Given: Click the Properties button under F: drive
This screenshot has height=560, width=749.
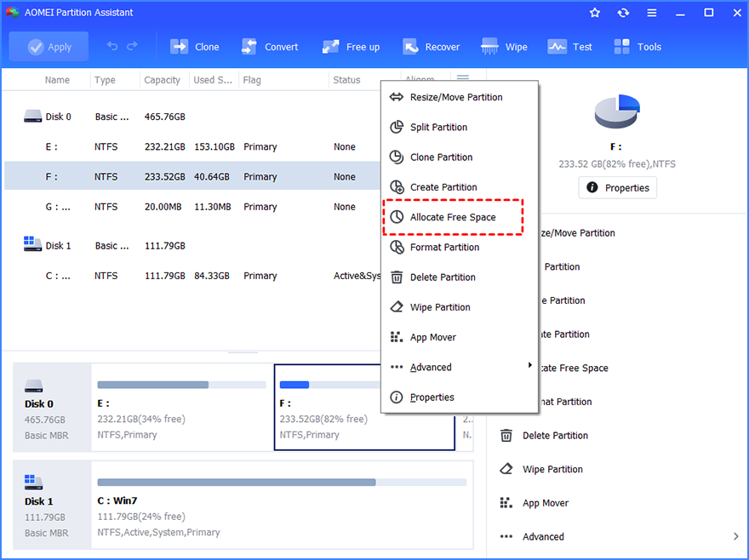Looking at the screenshot, I should 617,187.
